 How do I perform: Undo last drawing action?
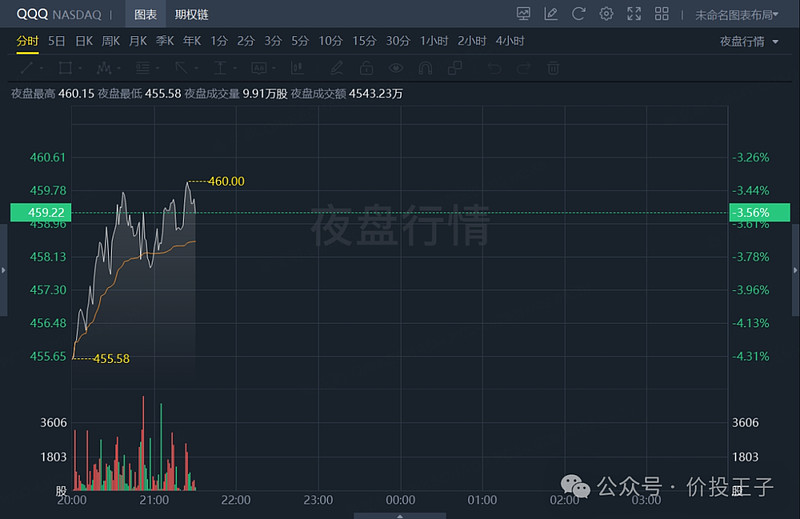point(494,67)
